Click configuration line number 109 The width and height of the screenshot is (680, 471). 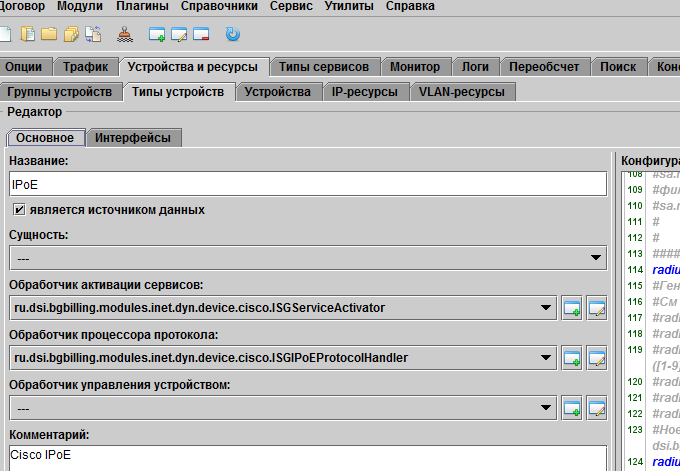coord(635,190)
